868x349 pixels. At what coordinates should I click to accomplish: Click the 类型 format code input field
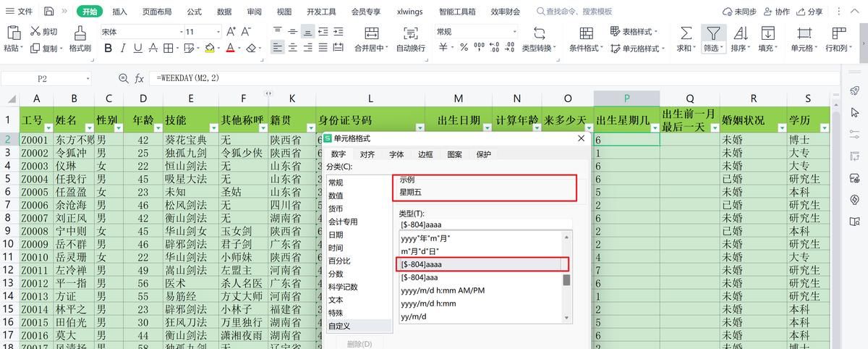[x=485, y=224]
